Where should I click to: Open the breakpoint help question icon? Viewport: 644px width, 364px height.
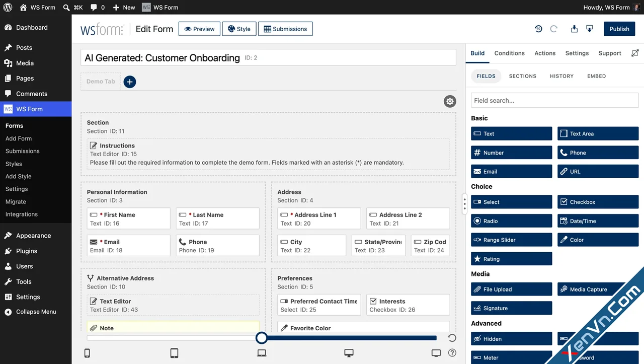[452, 353]
